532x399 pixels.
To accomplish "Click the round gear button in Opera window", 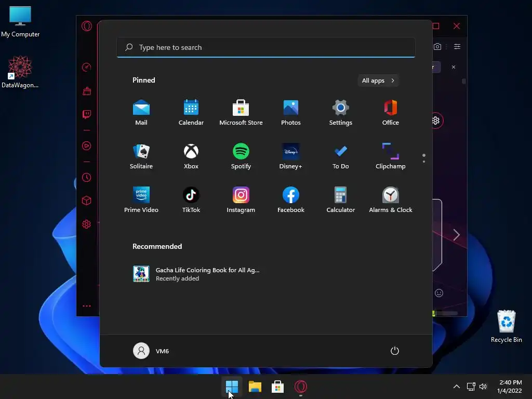I will (436, 121).
